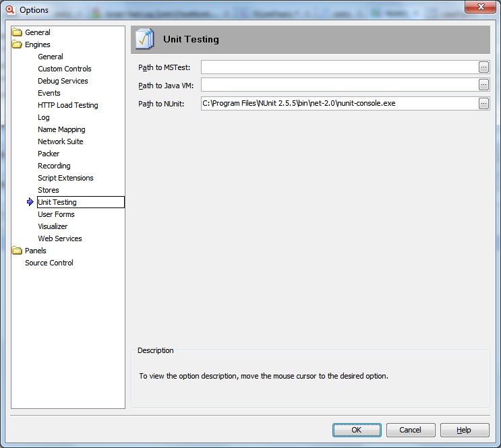Screen dimensions: 501x448
Task: Browse for the NUnit executable path
Action: click(x=483, y=103)
